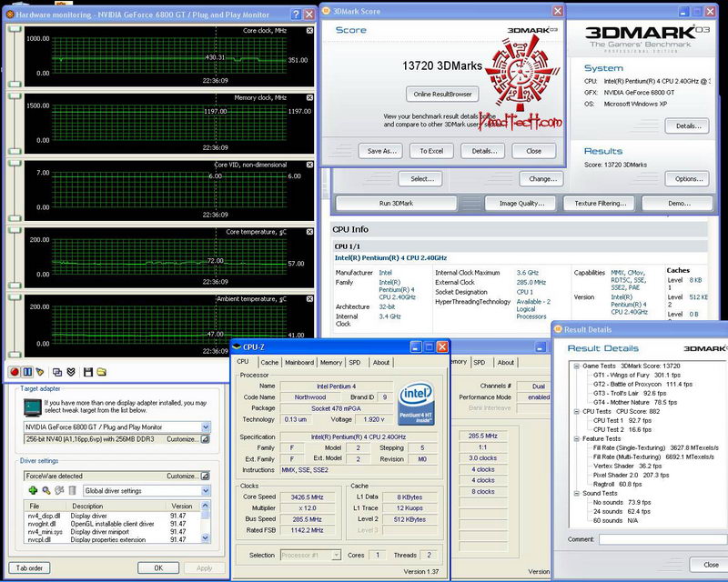Collapse the Game Tests tree node
The width and height of the screenshot is (728, 582).
pos(576,366)
